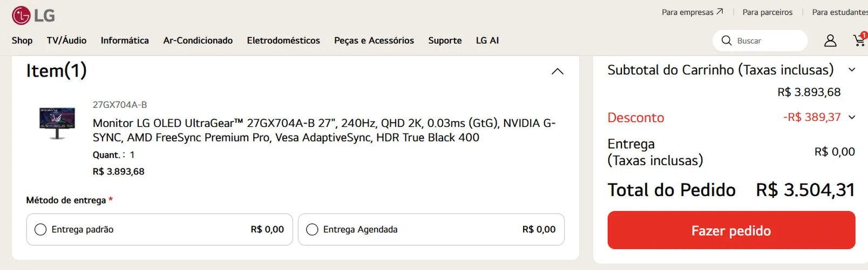Click the search magnifier icon

pyautogui.click(x=727, y=40)
